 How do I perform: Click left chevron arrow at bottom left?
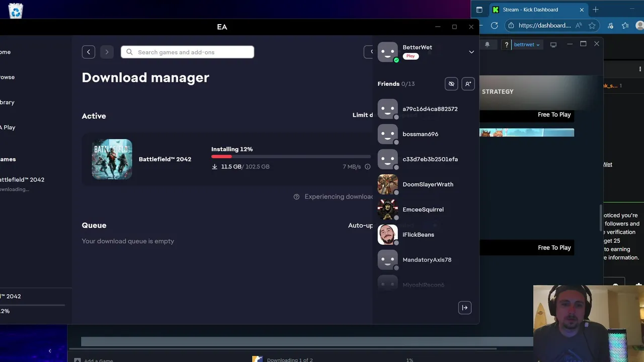49,351
